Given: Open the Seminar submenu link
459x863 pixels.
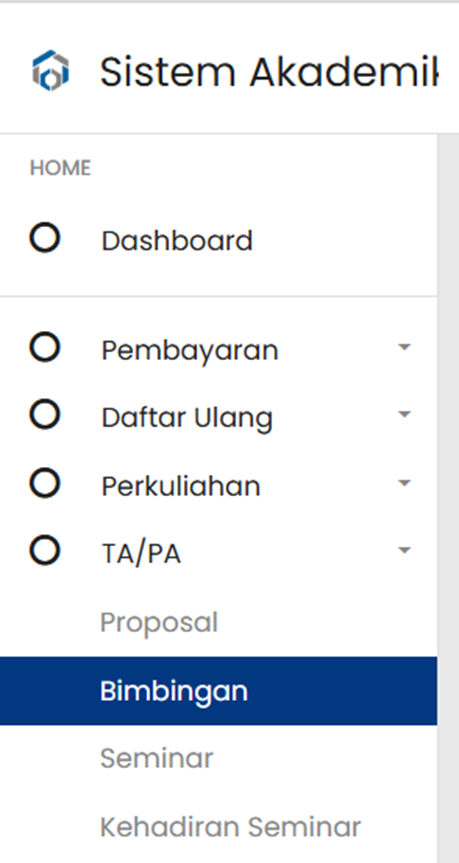Looking at the screenshot, I should tap(156, 758).
